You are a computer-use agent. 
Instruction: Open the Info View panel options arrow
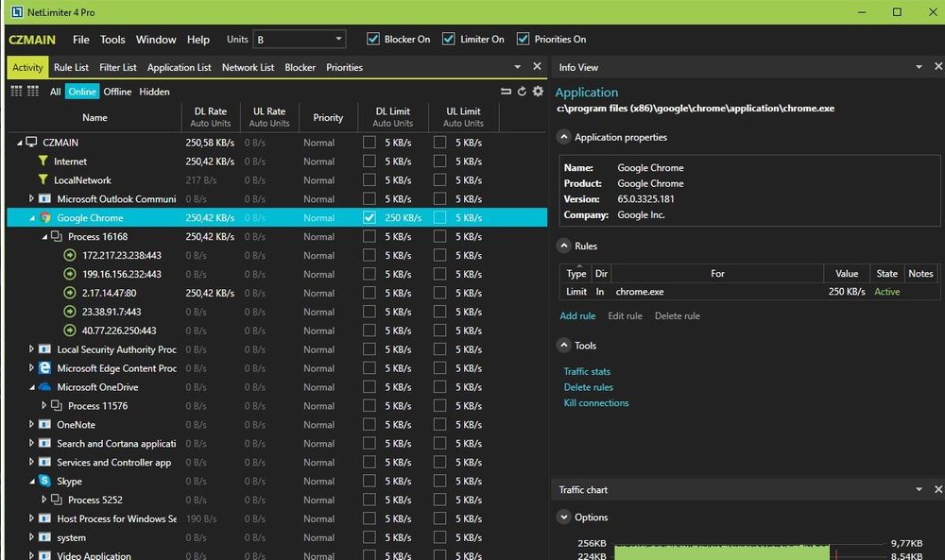pyautogui.click(x=919, y=67)
